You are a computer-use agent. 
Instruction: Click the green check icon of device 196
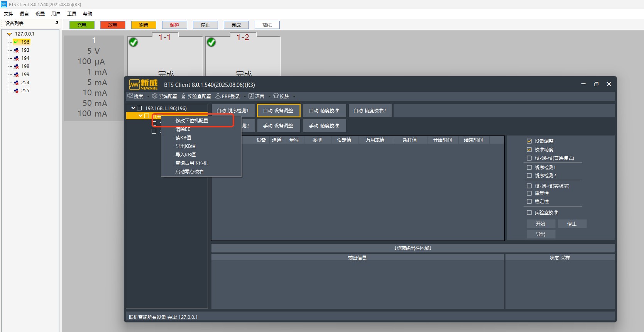click(16, 42)
